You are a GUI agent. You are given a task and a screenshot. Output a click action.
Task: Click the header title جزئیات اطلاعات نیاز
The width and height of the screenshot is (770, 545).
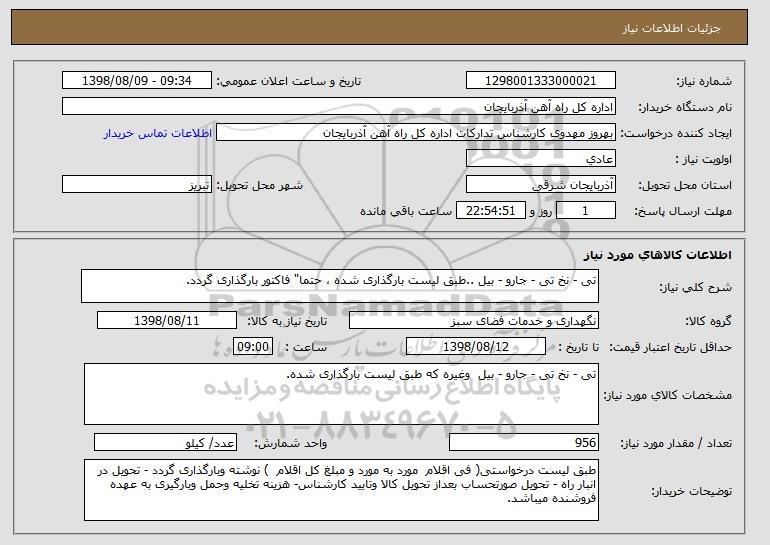(671, 27)
